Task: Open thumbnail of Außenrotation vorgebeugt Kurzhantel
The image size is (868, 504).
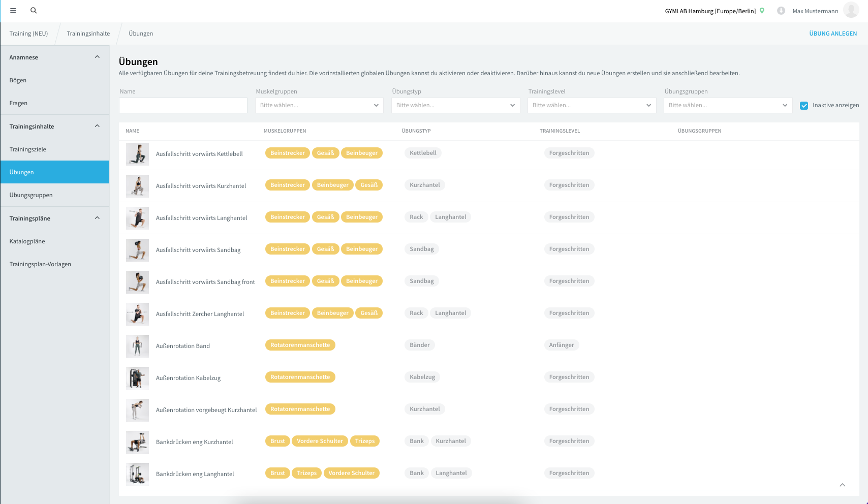Action: [x=137, y=410]
